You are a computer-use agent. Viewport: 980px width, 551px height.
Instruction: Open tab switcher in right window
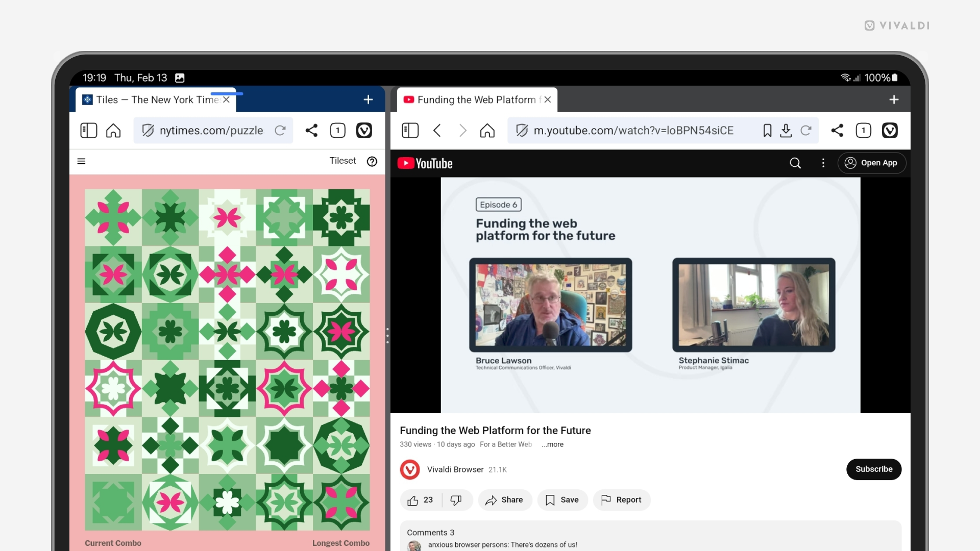[864, 131]
